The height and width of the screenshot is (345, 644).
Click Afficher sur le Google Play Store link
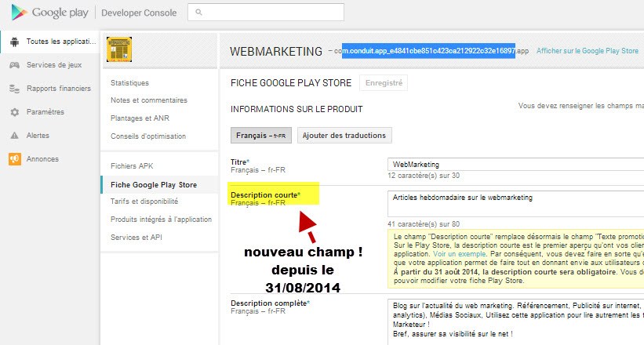tap(588, 51)
